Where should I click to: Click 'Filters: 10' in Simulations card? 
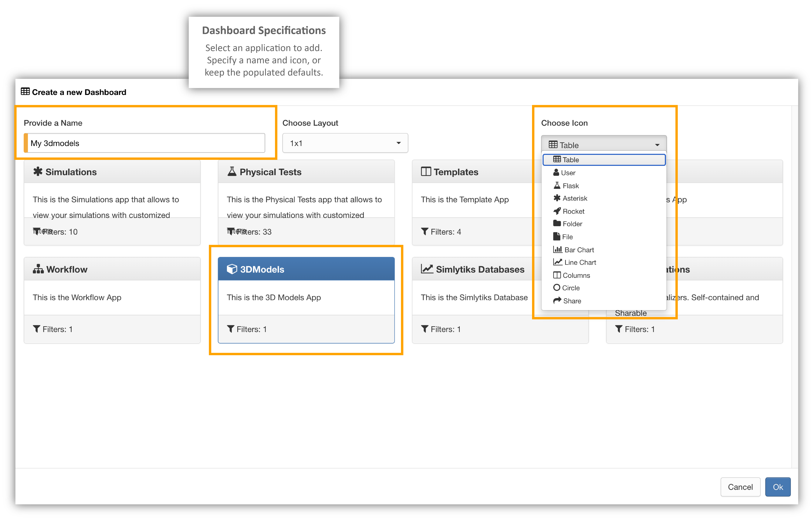pos(60,232)
